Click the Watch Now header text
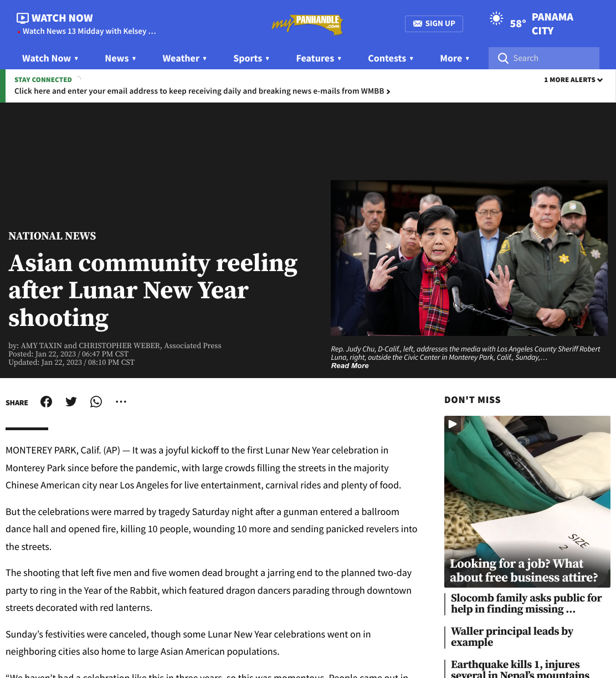 tap(62, 18)
